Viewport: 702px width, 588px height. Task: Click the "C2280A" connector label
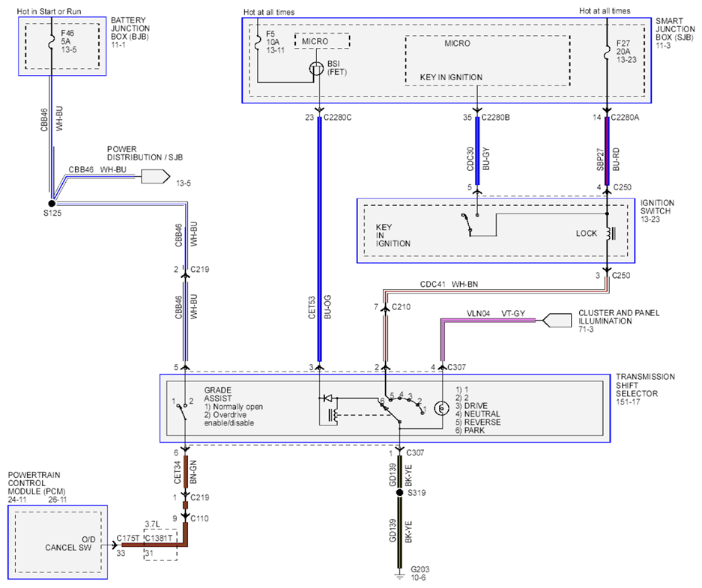point(625,118)
